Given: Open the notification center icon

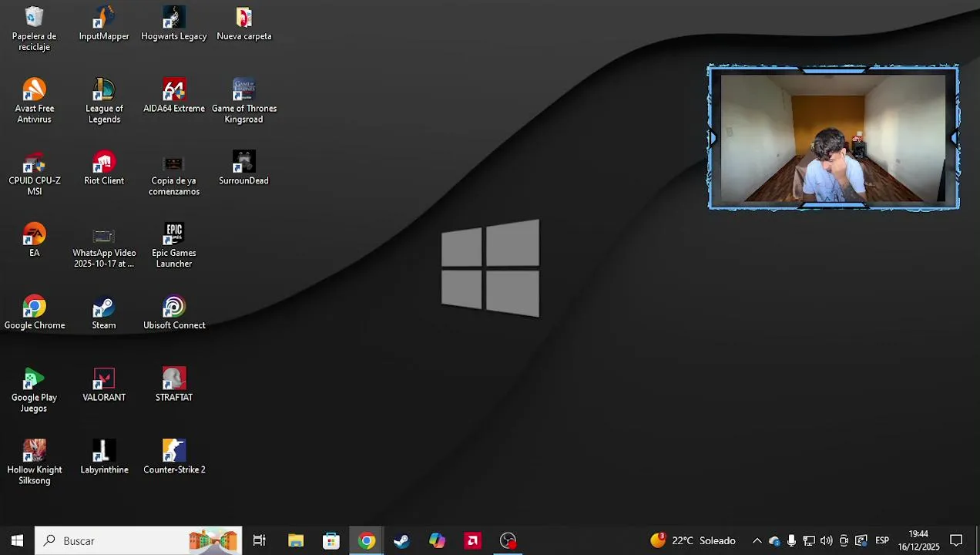Looking at the screenshot, I should tap(956, 540).
